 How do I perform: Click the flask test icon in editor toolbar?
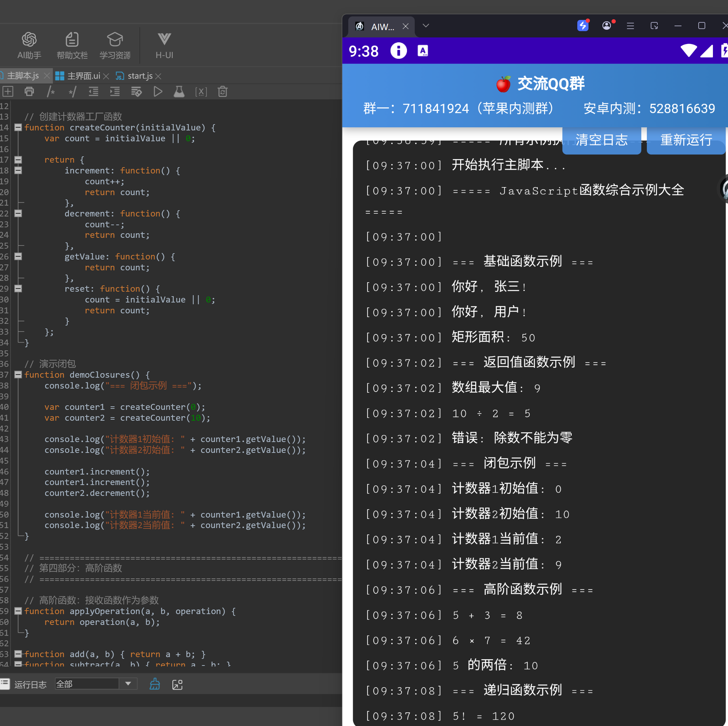click(x=179, y=92)
